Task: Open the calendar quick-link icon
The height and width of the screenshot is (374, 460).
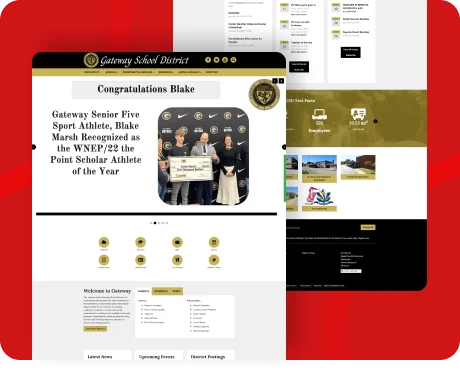Action: click(214, 242)
